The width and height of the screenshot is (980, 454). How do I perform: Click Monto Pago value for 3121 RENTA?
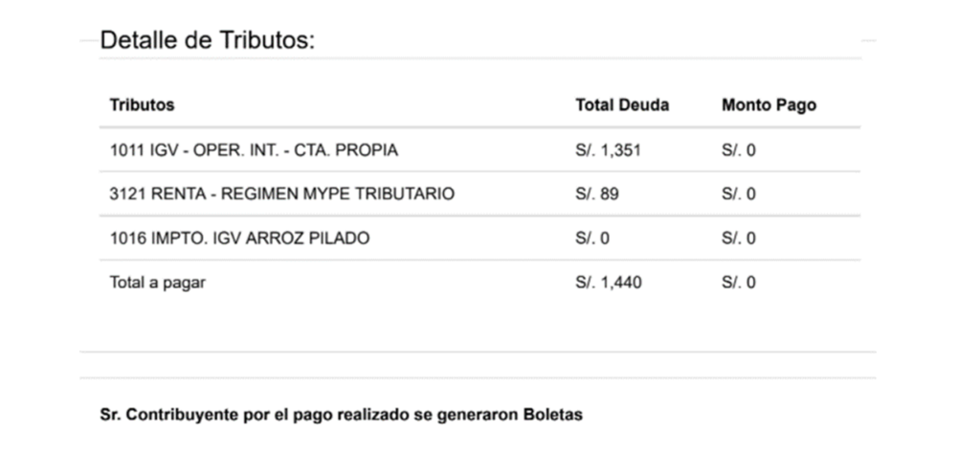(738, 193)
